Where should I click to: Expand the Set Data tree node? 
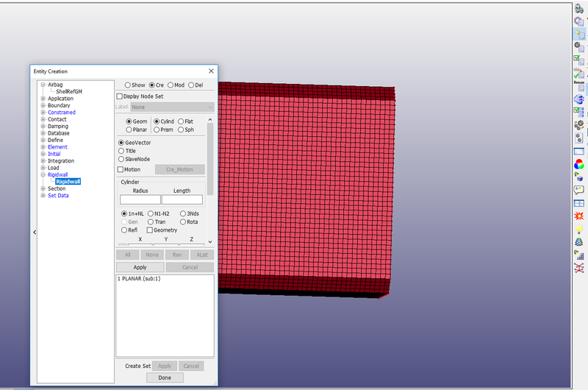43,196
